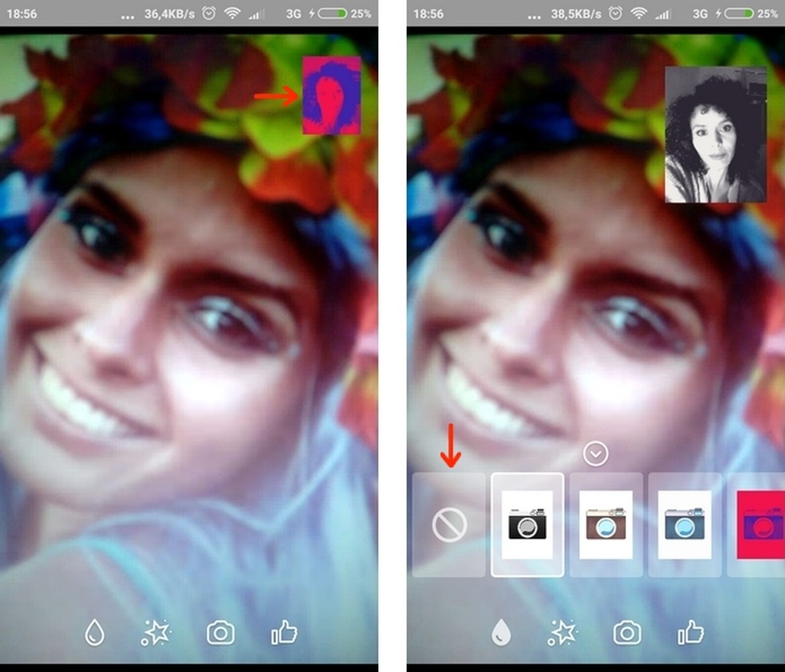This screenshot has width=785, height=672.
Task: Tap the sparkle effects icon
Action: click(156, 632)
